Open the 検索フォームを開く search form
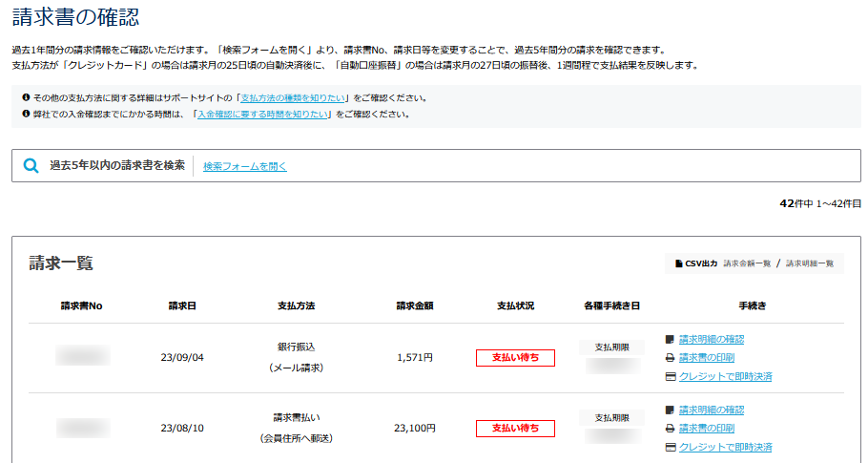The image size is (868, 463). tap(245, 166)
